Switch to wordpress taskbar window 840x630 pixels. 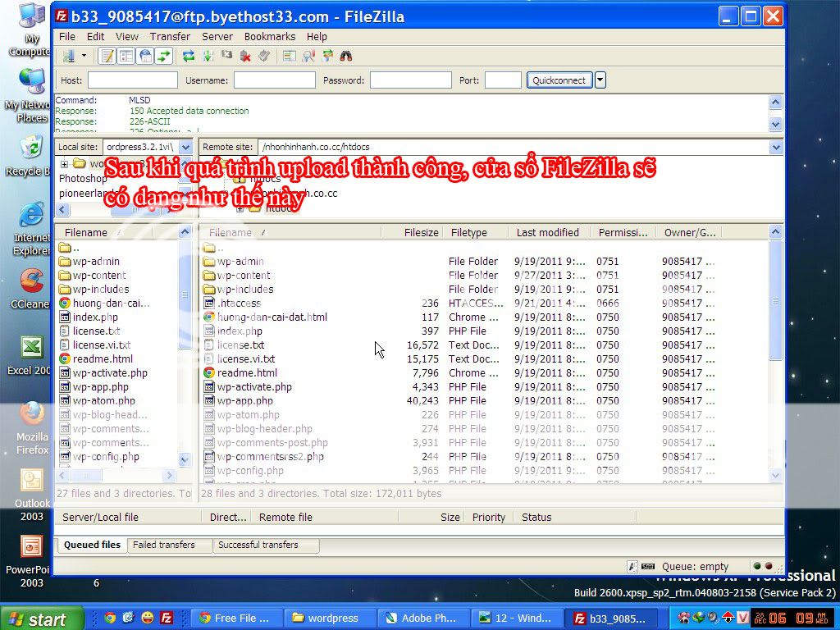pyautogui.click(x=330, y=619)
